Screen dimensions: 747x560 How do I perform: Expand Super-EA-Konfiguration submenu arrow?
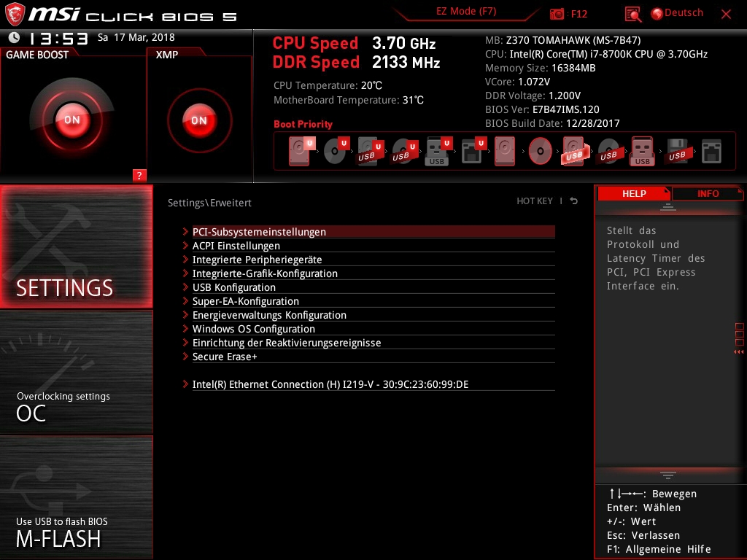pos(185,300)
